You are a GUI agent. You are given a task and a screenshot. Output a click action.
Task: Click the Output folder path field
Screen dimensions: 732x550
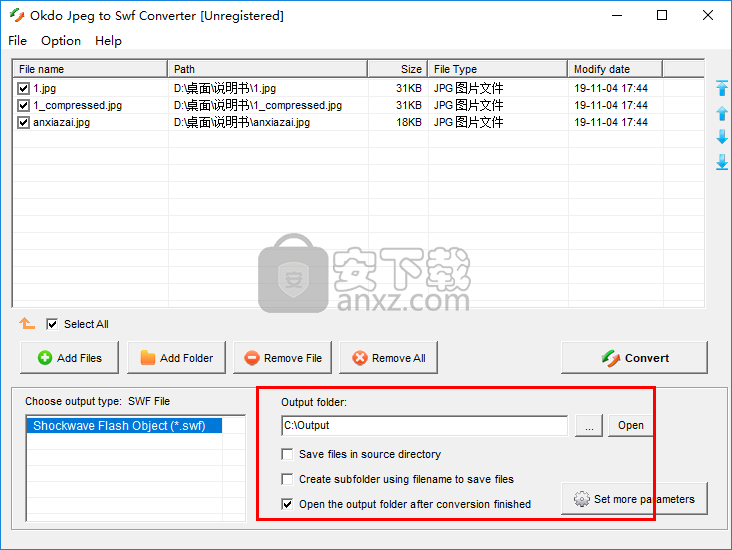coord(425,425)
